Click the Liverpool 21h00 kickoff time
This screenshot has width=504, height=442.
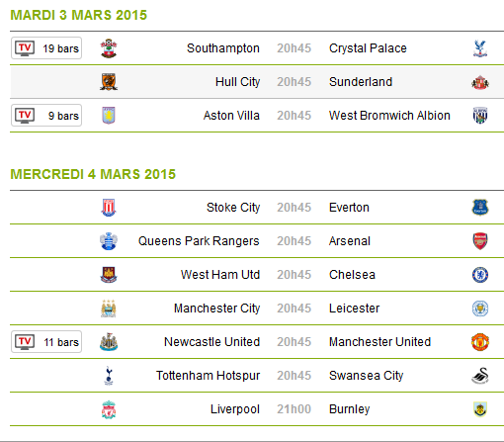click(294, 409)
